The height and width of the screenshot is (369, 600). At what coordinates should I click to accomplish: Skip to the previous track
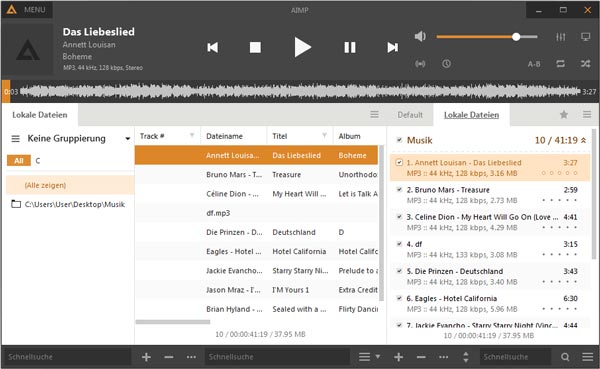(x=213, y=47)
